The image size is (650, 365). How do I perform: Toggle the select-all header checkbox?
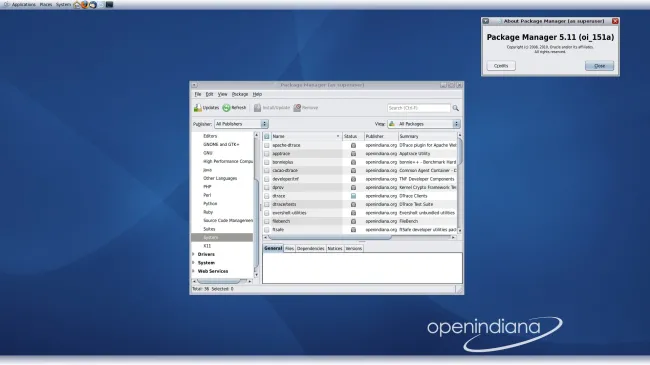pos(267,136)
